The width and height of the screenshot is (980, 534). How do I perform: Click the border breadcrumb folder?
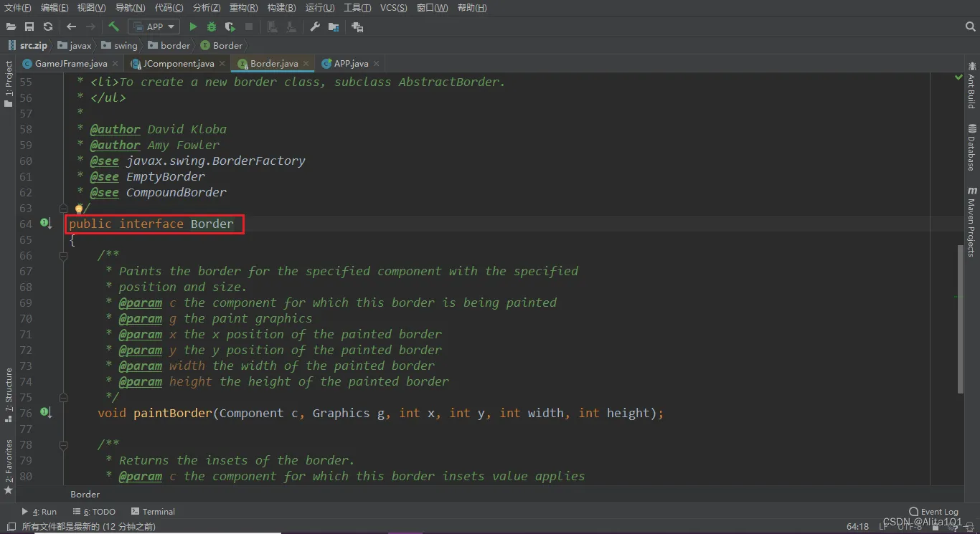click(x=169, y=45)
